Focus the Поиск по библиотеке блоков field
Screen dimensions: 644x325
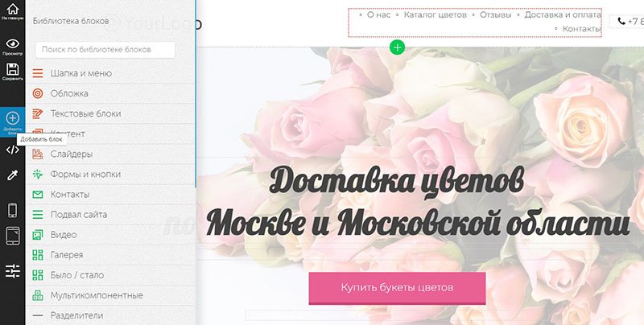pyautogui.click(x=105, y=50)
